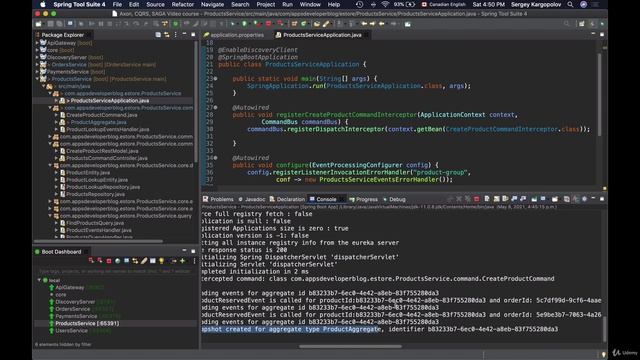Click the main method in code editor
The height and width of the screenshot is (360, 640).
coord(309,79)
